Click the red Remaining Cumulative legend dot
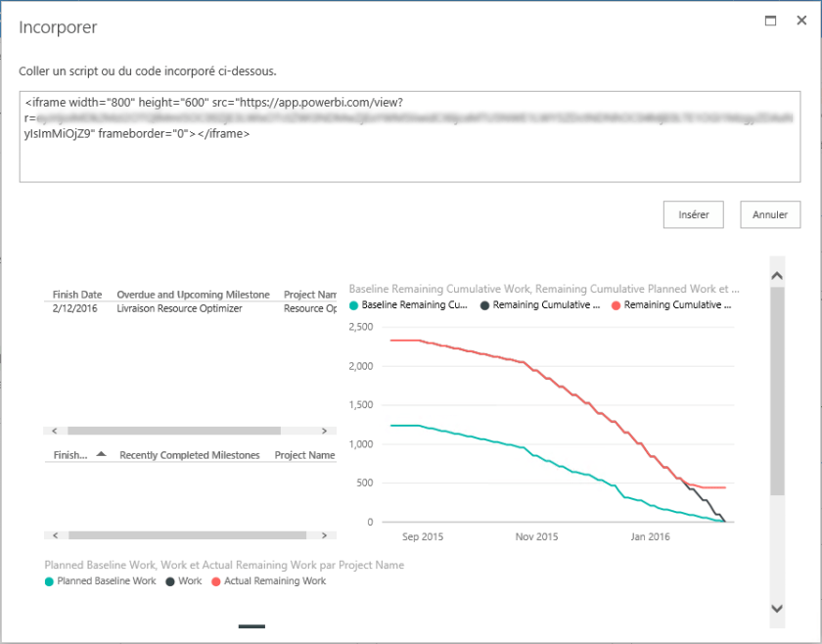Viewport: 822px width, 644px height. tap(616, 305)
